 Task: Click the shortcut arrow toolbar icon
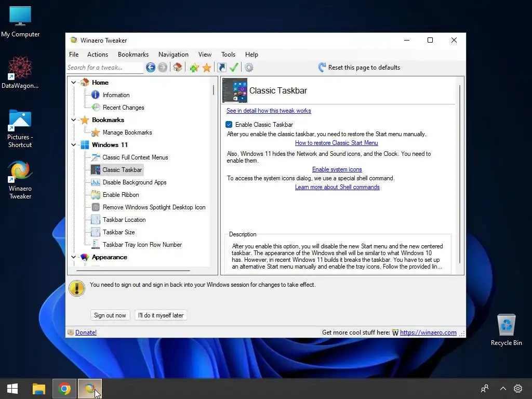pos(221,68)
